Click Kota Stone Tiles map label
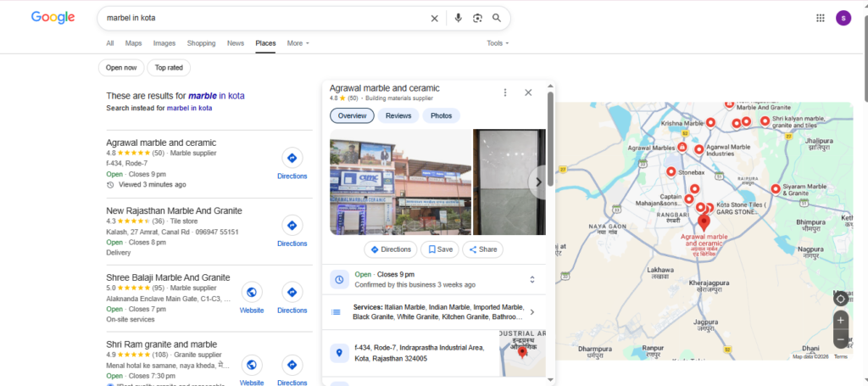The image size is (868, 386). click(x=741, y=208)
